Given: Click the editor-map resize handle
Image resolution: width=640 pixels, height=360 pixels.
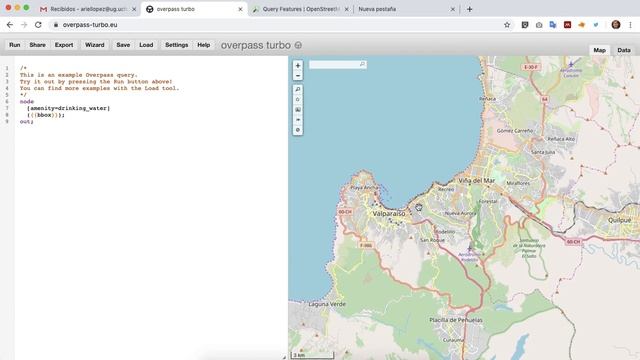Looking at the screenshot, I should pos(284,357).
